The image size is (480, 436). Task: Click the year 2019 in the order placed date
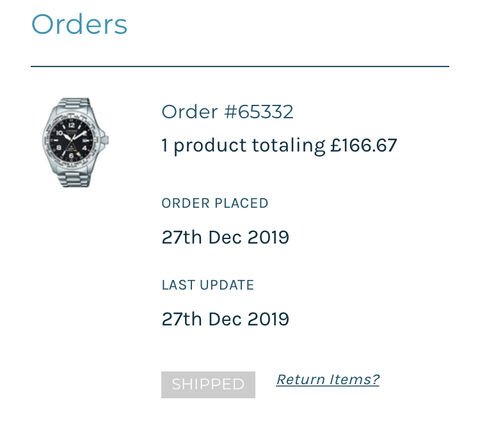pyautogui.click(x=268, y=237)
